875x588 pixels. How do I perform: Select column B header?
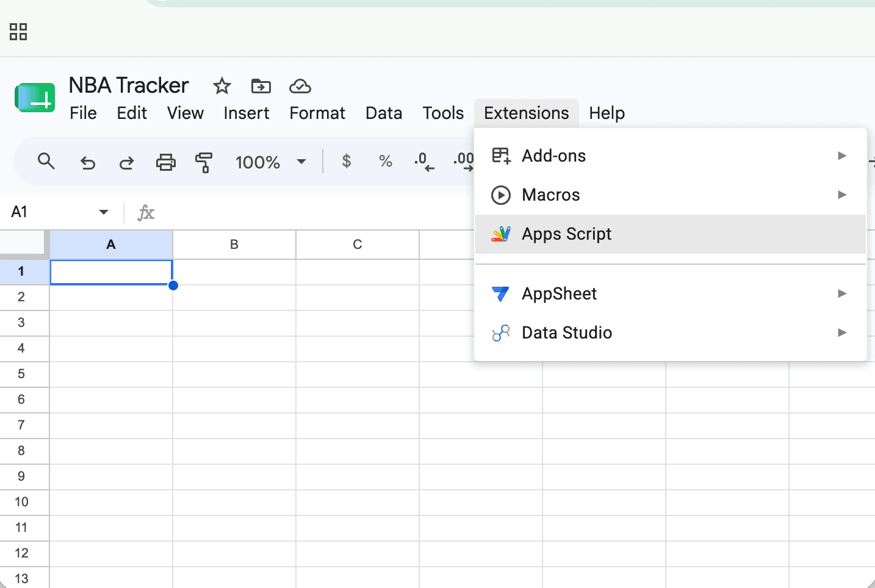coord(234,245)
